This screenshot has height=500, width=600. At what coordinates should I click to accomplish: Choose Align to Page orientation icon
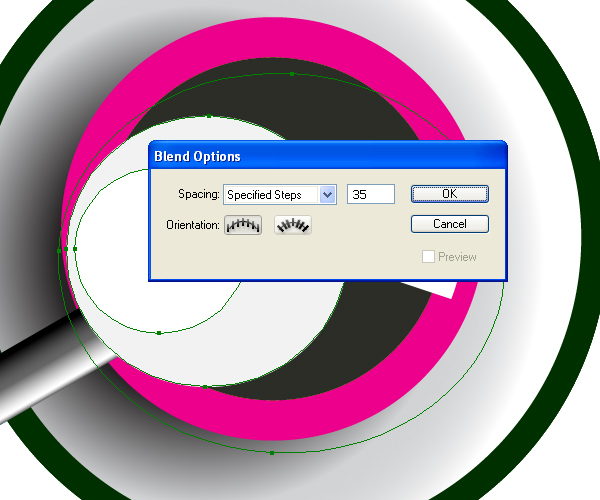243,225
